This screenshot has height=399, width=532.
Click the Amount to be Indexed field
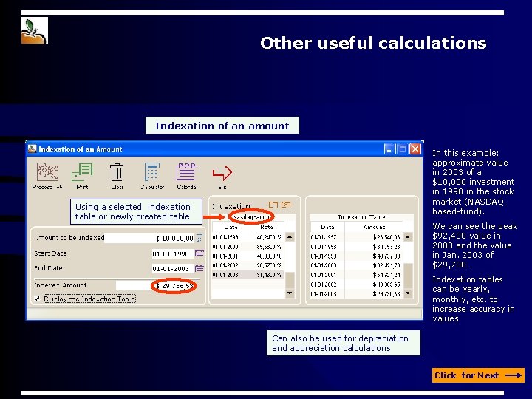[149, 238]
